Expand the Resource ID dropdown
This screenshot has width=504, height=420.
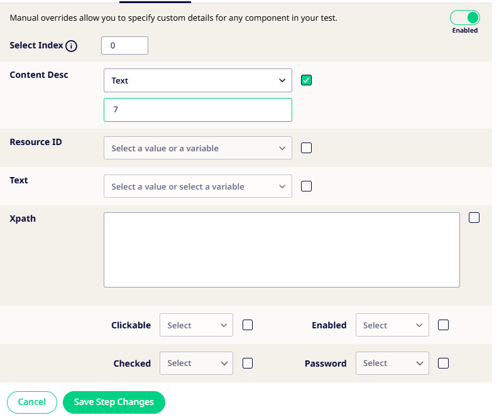click(197, 148)
